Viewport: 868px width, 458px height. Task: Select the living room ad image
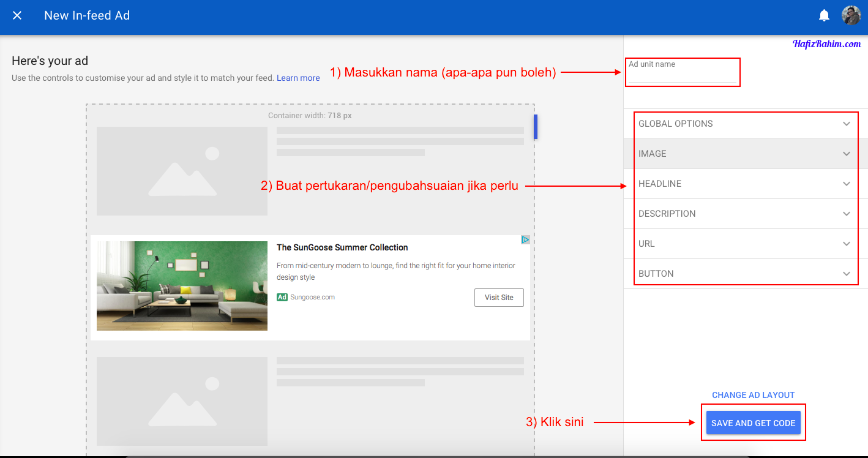182,285
